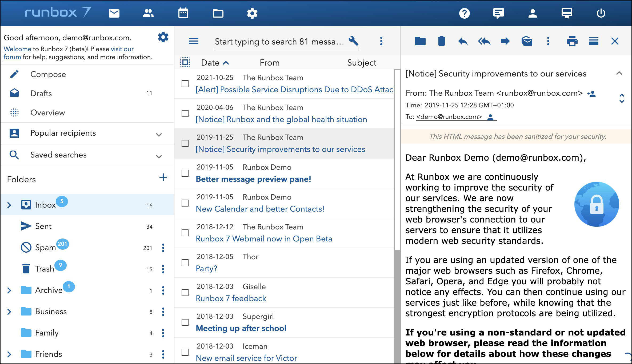Click the monitor screen icon in top bar
Image resolution: width=632 pixels, height=364 pixels.
[x=567, y=13]
